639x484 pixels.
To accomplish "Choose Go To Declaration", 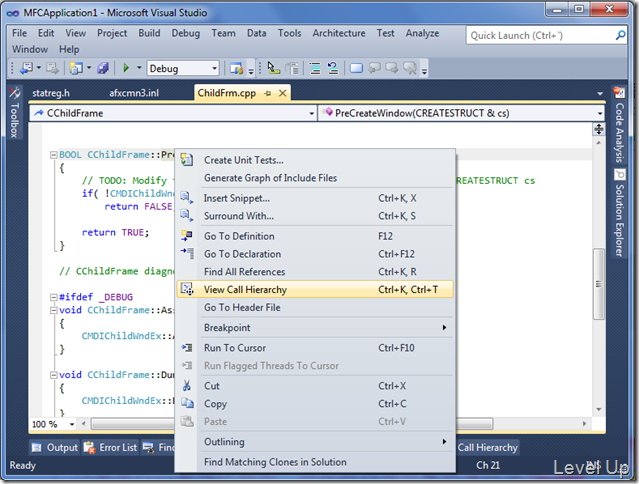I will [x=315, y=254].
